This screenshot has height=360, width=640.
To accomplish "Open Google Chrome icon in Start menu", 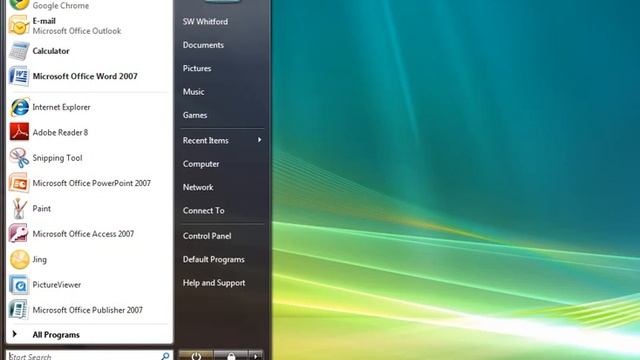I will pyautogui.click(x=19, y=4).
